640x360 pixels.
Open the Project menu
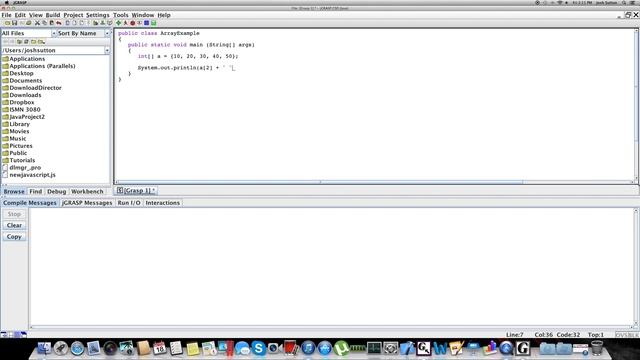73,15
